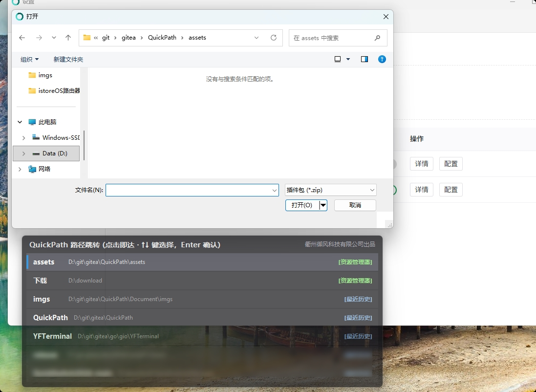The height and width of the screenshot is (392, 536).
Task: Jump to QuickPath history entry
Action: point(202,317)
